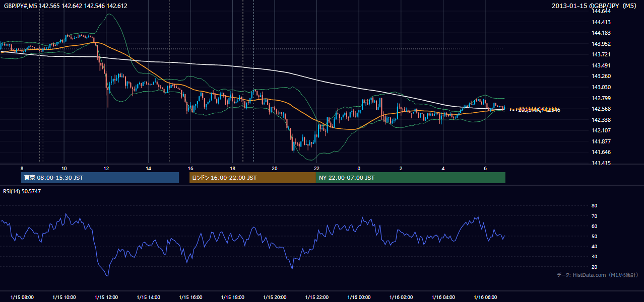Viewport: 644px width, 302px height.
Task: Click RSI scale value 80
Action: 594,206
